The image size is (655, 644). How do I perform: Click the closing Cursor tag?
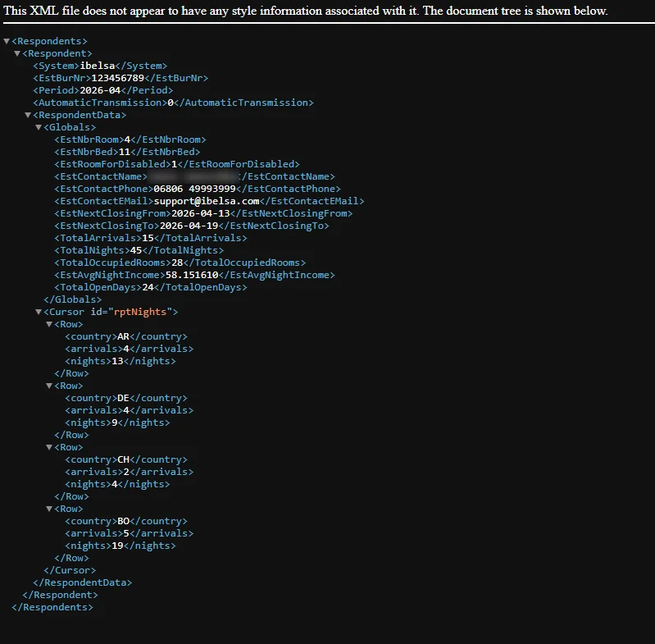pos(70,570)
